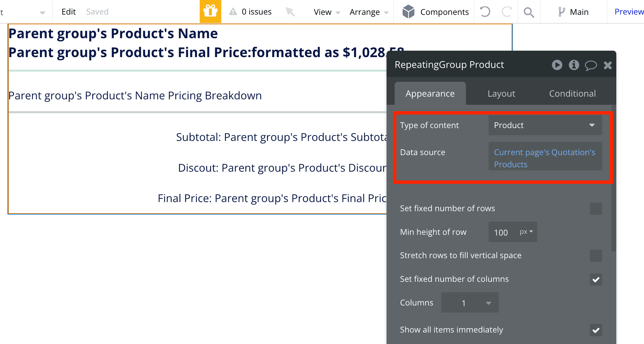
Task: Switch to the Conditional tab
Action: 572,94
